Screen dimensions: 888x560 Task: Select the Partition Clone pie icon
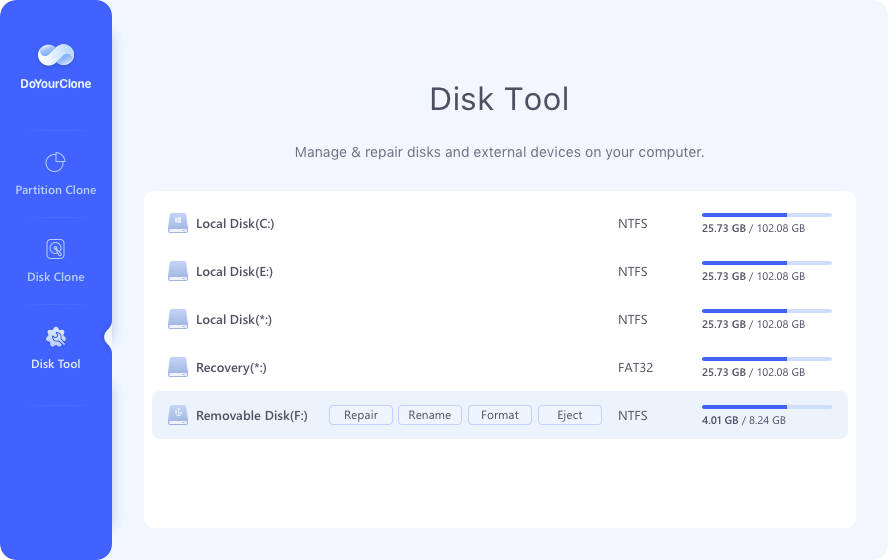pyautogui.click(x=56, y=162)
